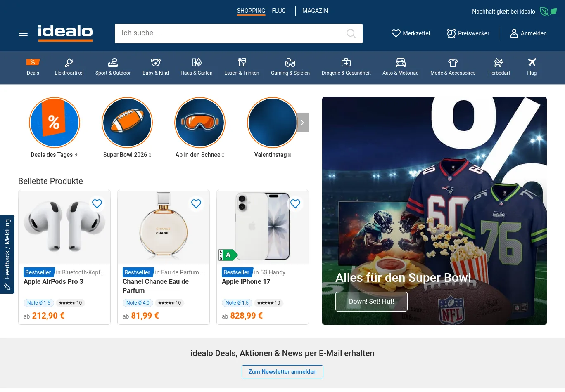565x392 pixels.
Task: Click the Anmelden user icon
Action: [x=514, y=33]
